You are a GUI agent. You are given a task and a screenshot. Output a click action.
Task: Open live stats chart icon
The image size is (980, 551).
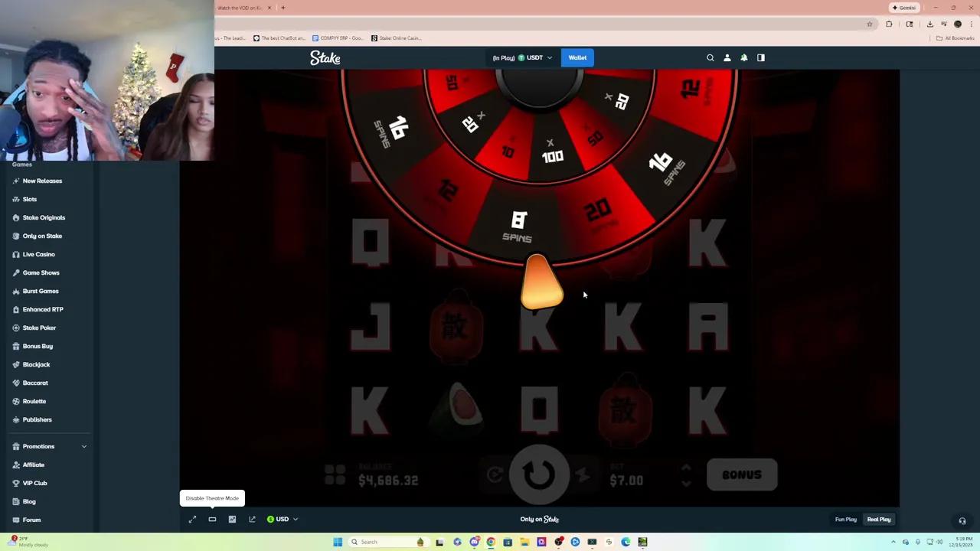point(232,520)
